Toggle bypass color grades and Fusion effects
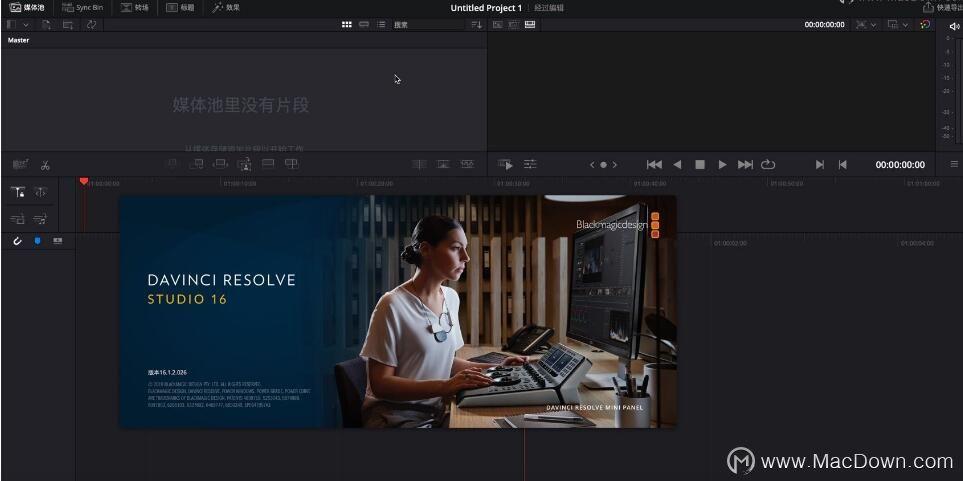This screenshot has width=963, height=481. 925,25
